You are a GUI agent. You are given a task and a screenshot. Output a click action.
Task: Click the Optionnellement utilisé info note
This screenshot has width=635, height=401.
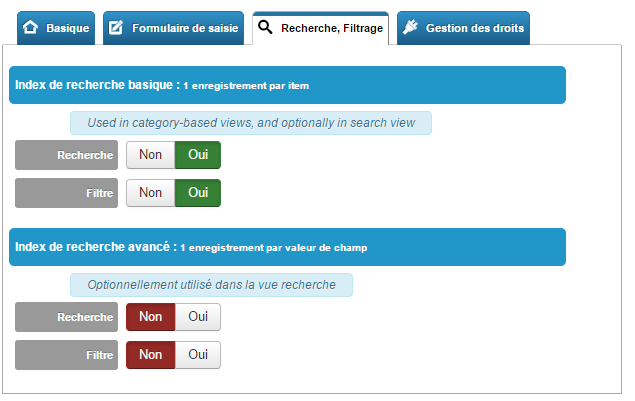point(211,285)
